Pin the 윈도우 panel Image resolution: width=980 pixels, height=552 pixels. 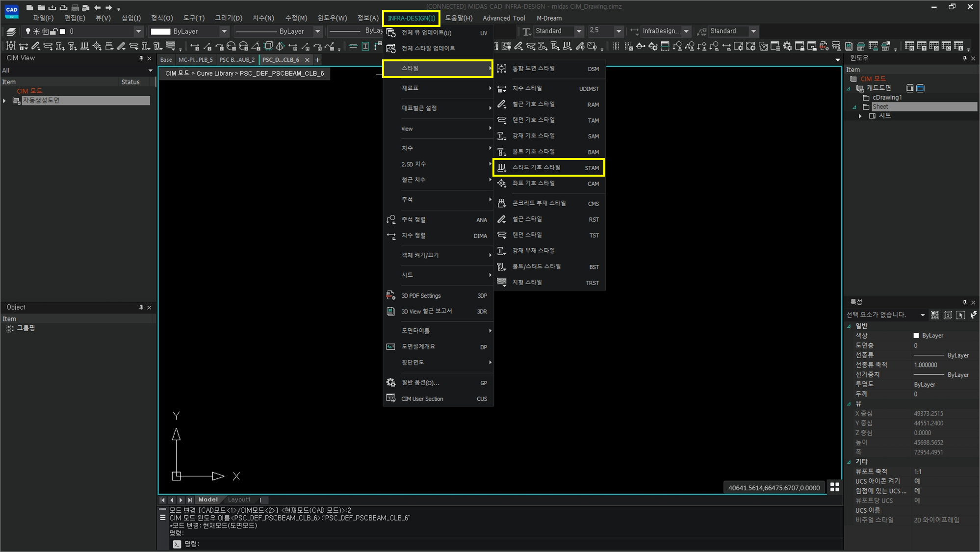[x=965, y=58]
